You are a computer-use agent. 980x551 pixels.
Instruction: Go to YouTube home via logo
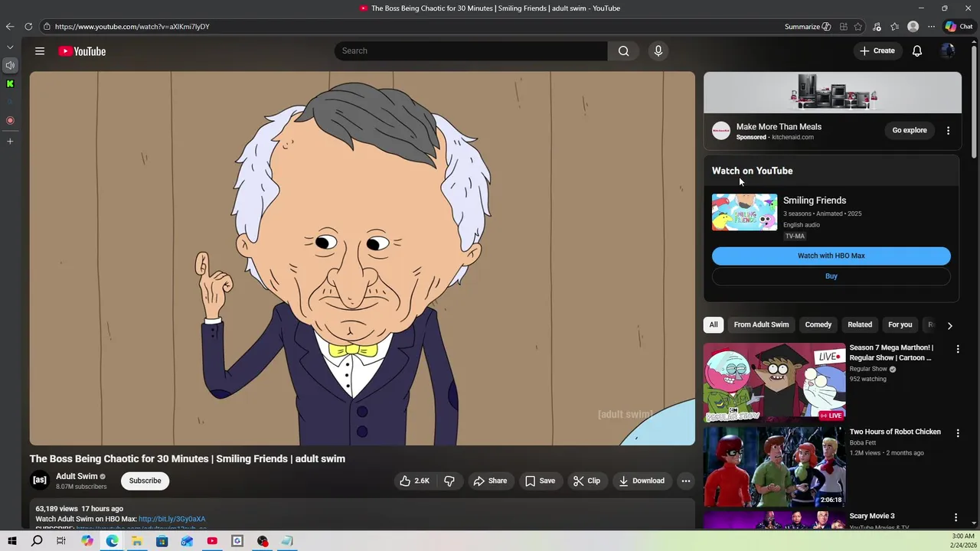[x=82, y=51]
